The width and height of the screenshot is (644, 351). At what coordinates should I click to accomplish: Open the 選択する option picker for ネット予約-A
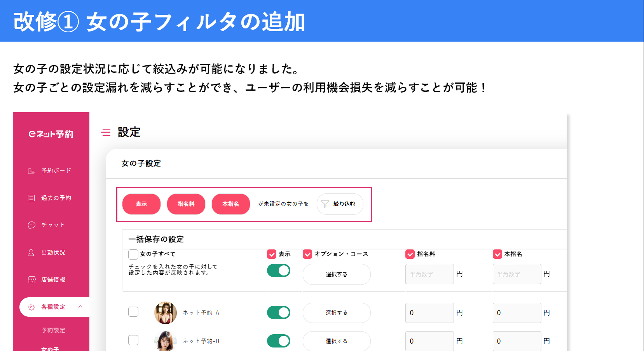coord(336,312)
